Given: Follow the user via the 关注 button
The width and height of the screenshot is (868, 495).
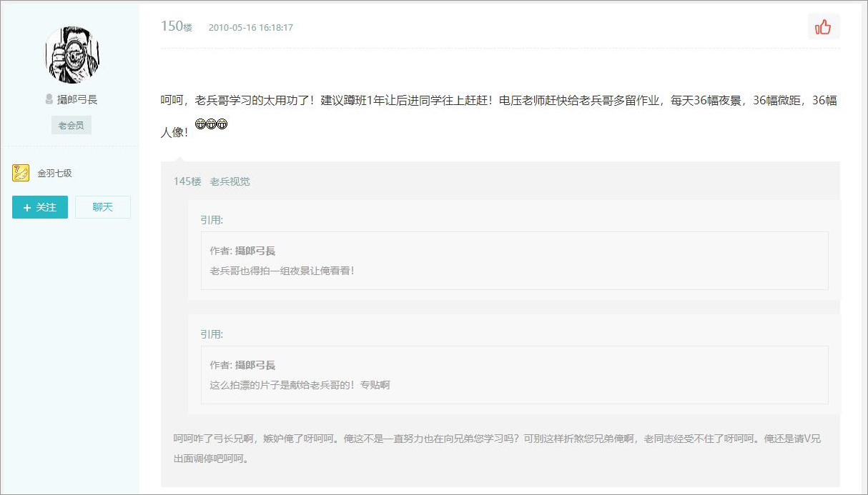Looking at the screenshot, I should tap(39, 206).
